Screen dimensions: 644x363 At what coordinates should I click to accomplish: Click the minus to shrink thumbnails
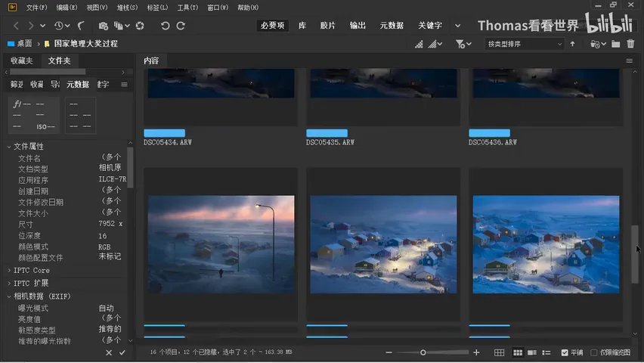pos(389,352)
